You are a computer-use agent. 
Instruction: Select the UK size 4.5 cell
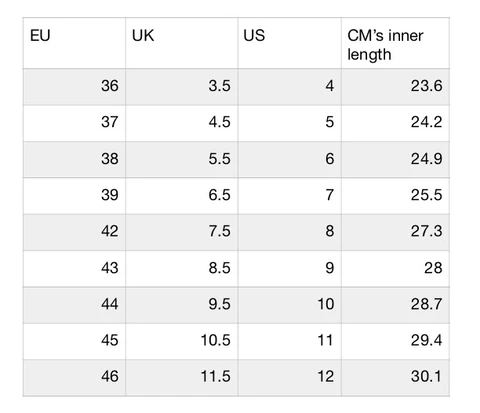[x=182, y=123]
